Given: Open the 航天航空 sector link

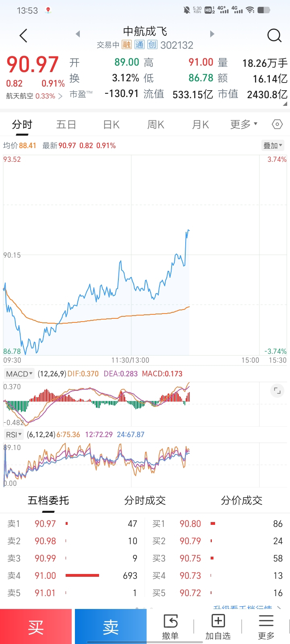Looking at the screenshot, I should pos(34,96).
